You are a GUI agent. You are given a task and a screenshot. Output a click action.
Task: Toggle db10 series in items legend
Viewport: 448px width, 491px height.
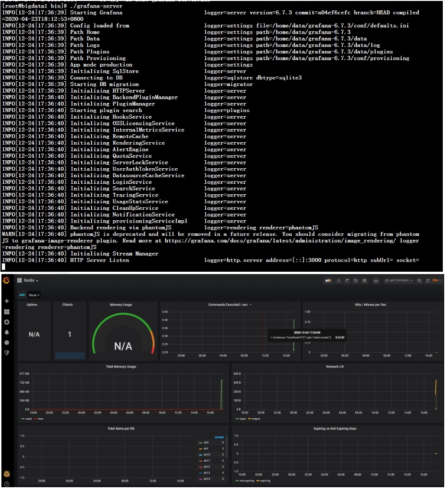point(207,454)
